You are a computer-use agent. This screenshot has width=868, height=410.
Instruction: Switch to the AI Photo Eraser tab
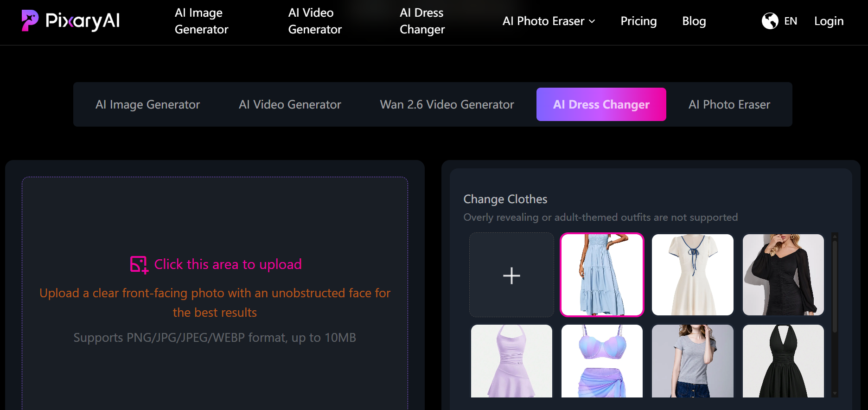tap(729, 104)
